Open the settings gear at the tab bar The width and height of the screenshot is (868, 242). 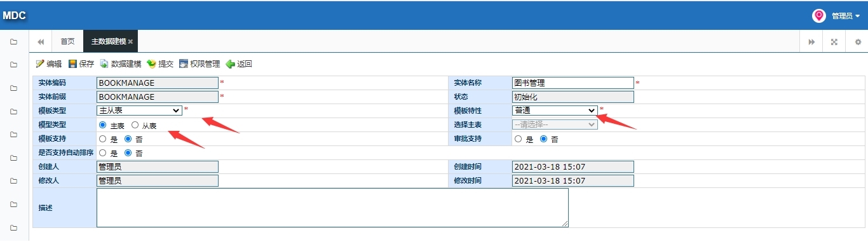coord(857,42)
